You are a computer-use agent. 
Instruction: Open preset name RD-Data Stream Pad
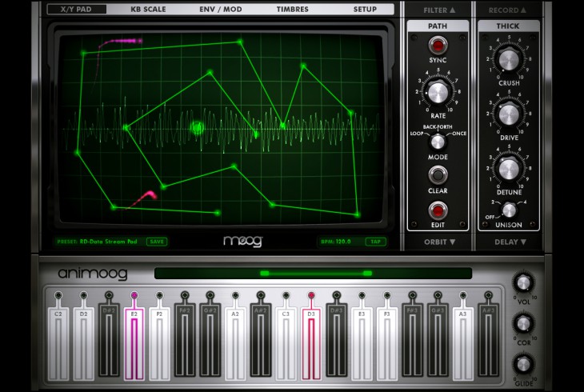tap(108, 242)
